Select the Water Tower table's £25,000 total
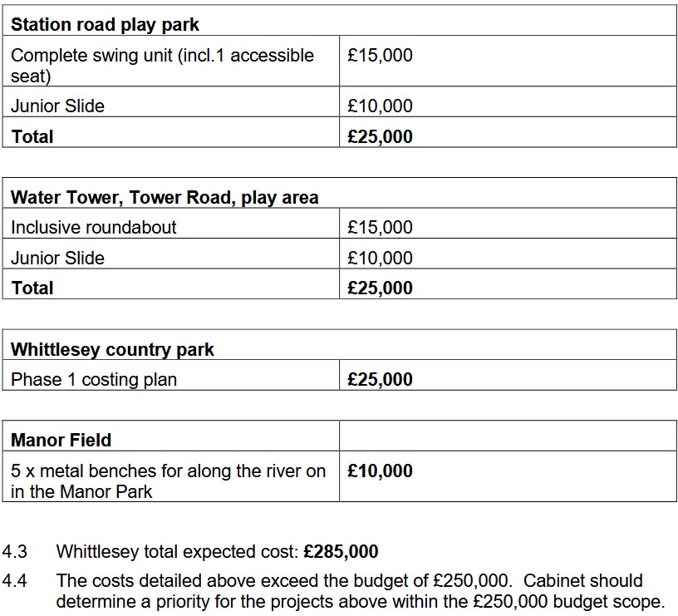678x616 pixels. point(380,288)
